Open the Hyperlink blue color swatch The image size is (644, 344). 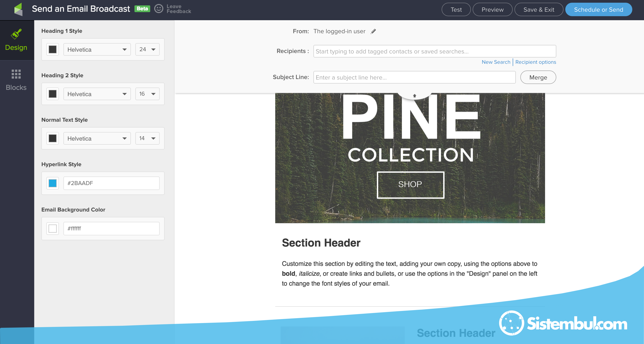point(52,183)
